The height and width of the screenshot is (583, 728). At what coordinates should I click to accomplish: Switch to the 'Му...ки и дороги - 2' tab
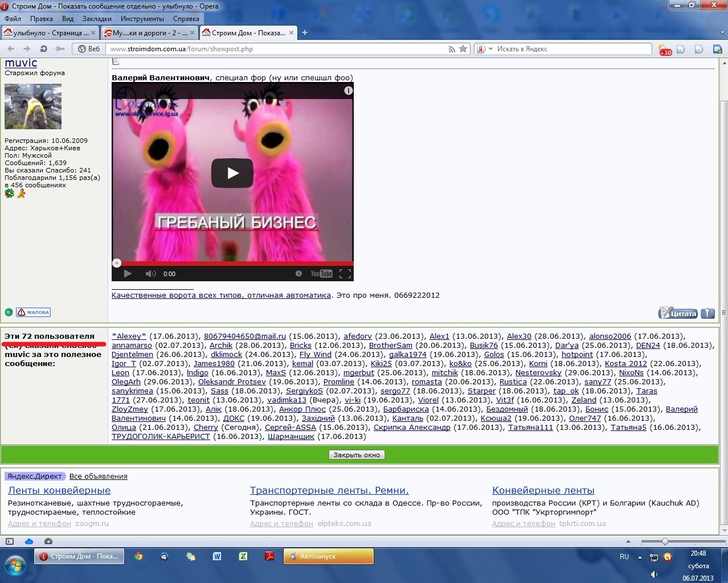click(149, 33)
